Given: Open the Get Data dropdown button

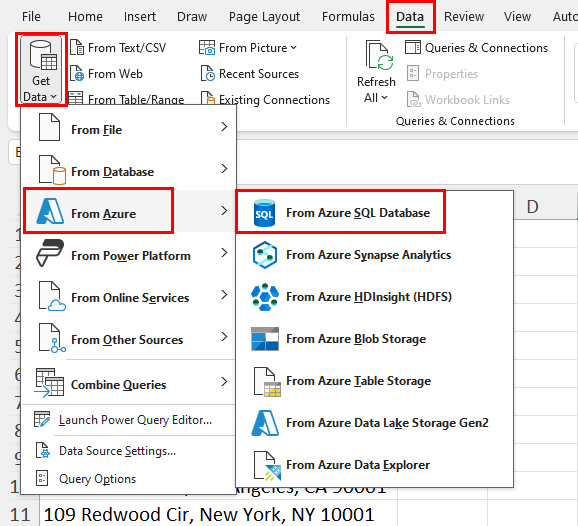Looking at the screenshot, I should pos(41,69).
